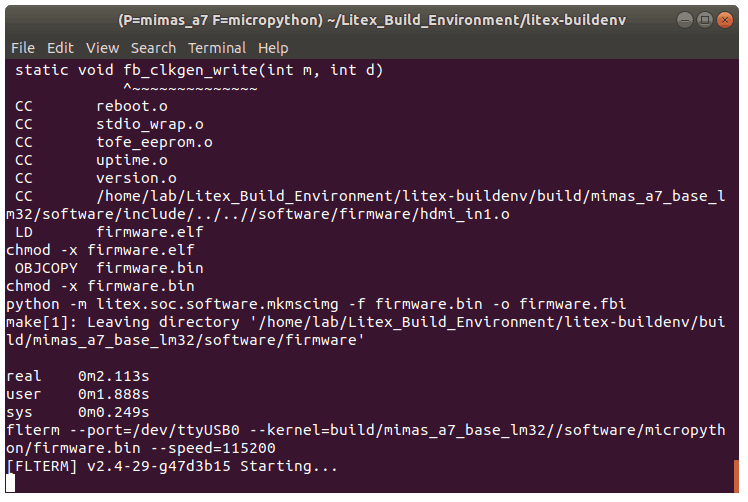Click the window title bar text

(374, 19)
